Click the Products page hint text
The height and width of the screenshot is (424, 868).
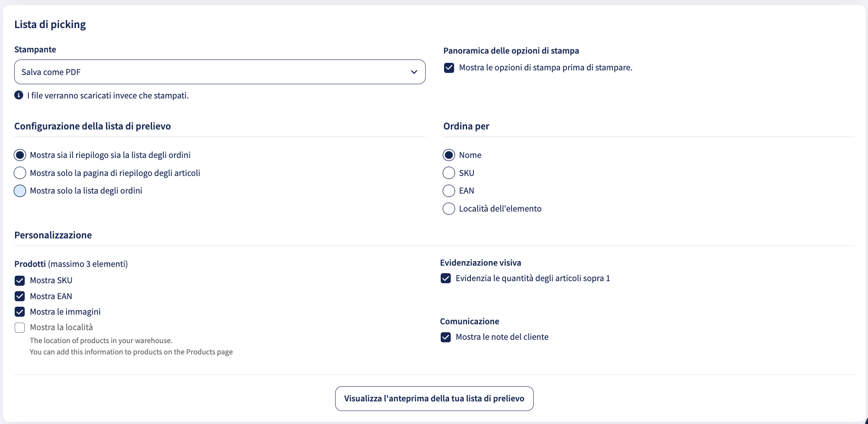131,352
